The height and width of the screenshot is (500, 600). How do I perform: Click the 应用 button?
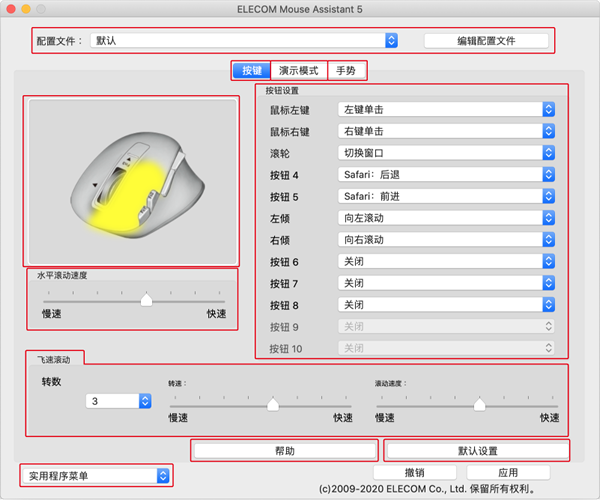[508, 472]
